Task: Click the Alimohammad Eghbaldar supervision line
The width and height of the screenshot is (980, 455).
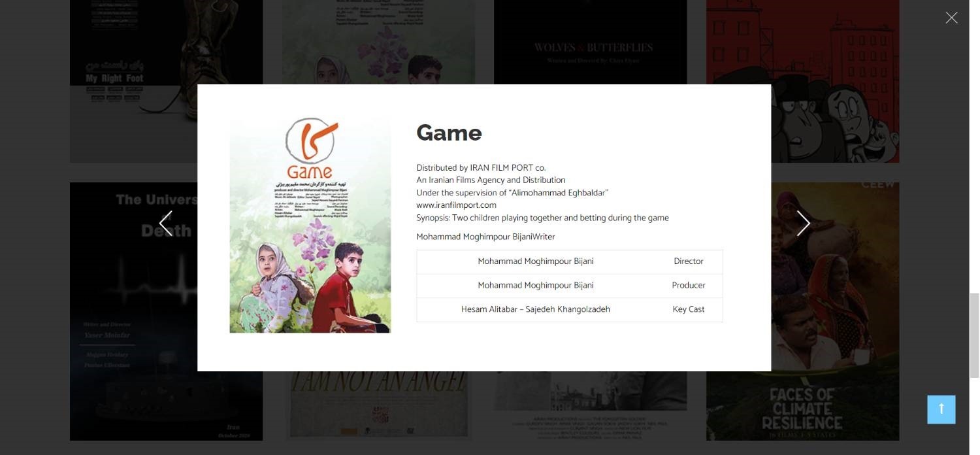Action: click(512, 193)
